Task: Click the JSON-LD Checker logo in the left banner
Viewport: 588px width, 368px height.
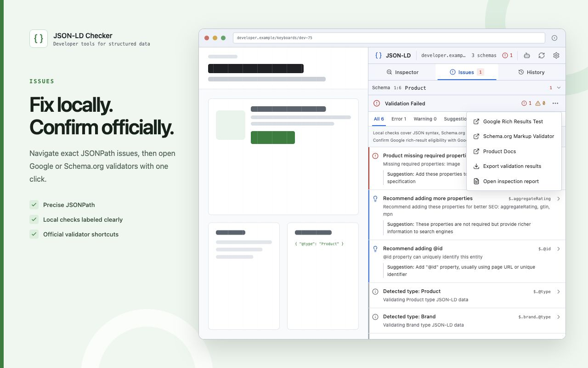Action: [39, 39]
